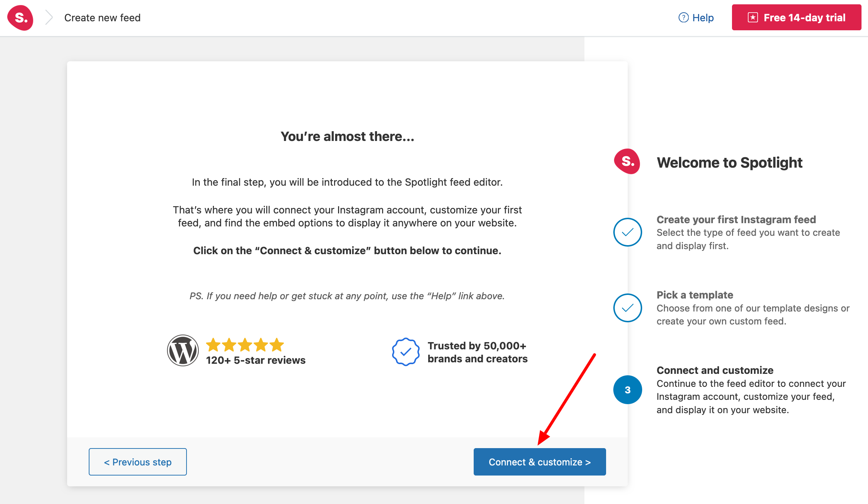Click the WordPress logo icon
Image resolution: width=868 pixels, height=504 pixels.
tap(183, 350)
